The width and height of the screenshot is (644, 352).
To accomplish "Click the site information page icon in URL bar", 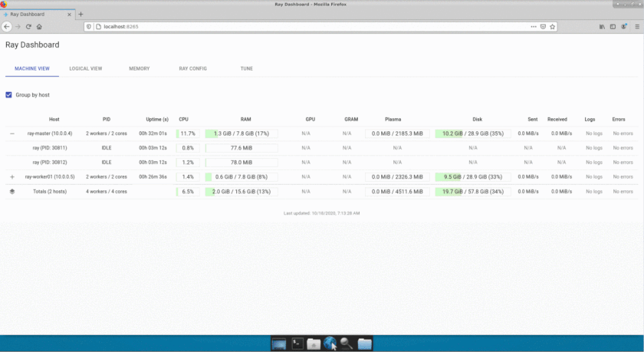I will pyautogui.click(x=98, y=27).
